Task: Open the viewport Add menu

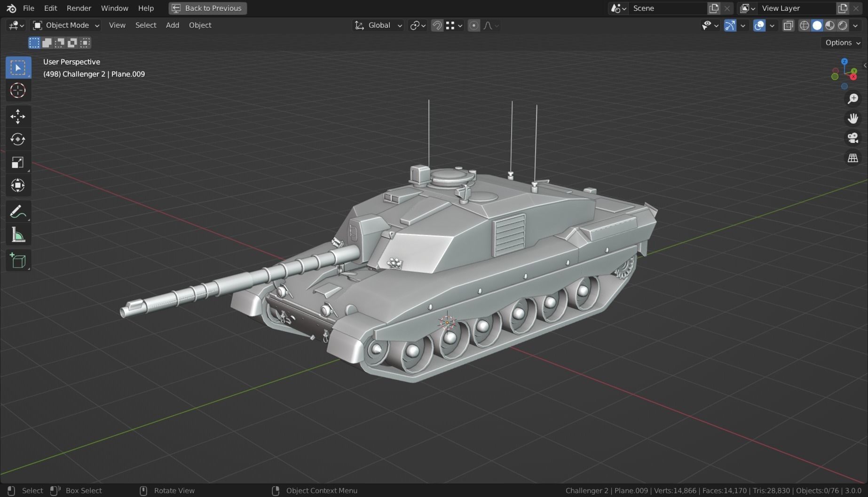Action: tap(173, 25)
